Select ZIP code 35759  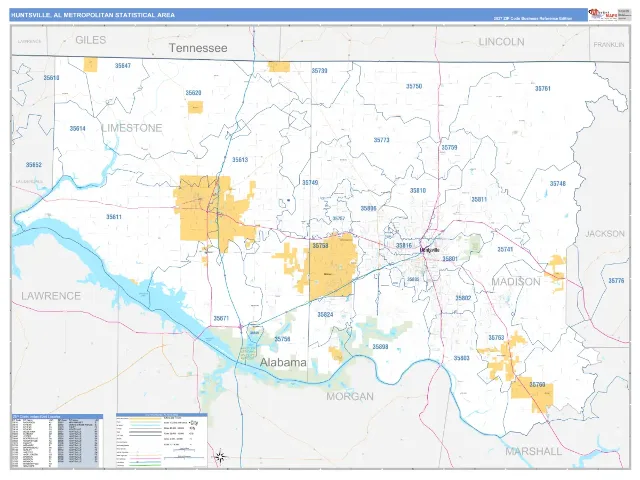pos(449,147)
